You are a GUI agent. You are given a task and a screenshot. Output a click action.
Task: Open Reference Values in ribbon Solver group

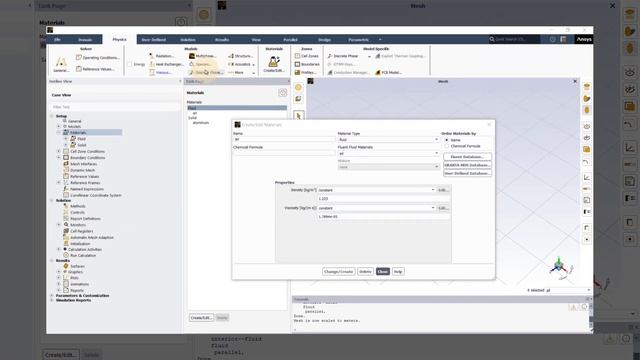95,69
